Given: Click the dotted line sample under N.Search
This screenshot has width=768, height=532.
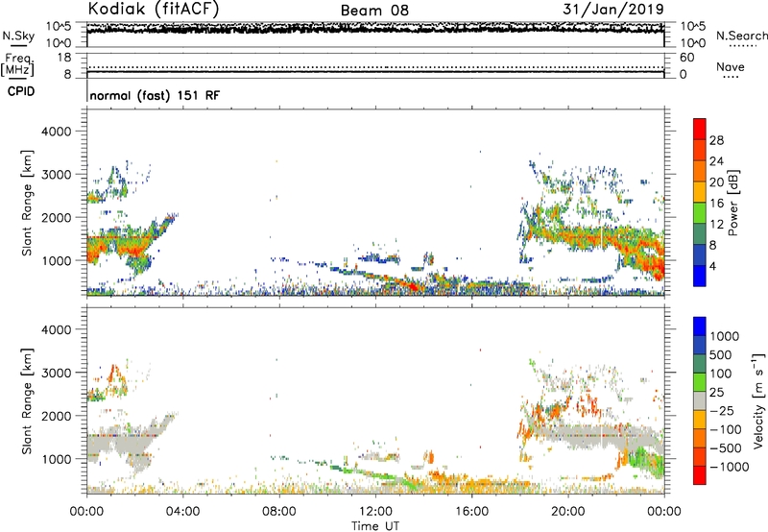Looking at the screenshot, I should tap(743, 46).
